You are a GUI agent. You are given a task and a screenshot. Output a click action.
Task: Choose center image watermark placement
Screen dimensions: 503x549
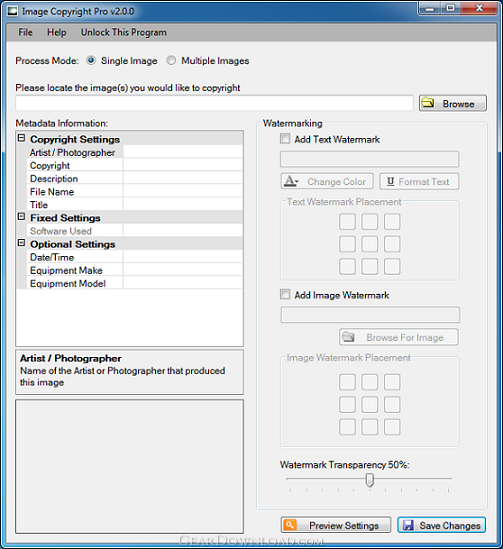[x=370, y=404]
